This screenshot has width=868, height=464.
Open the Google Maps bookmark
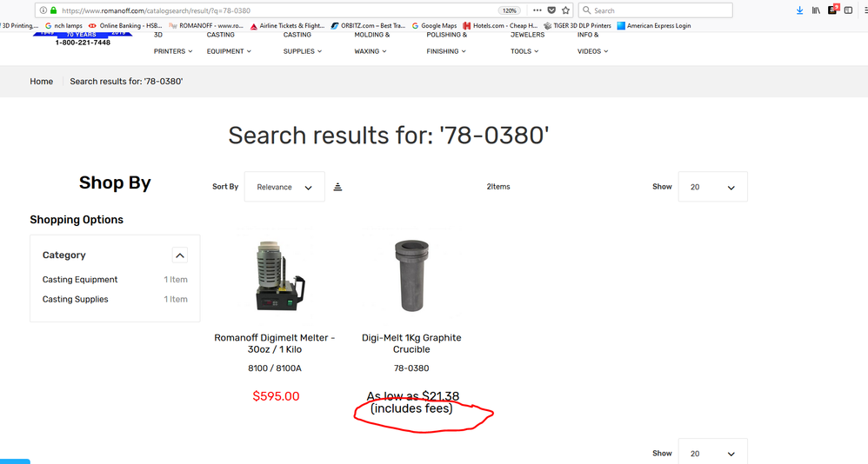(x=435, y=25)
